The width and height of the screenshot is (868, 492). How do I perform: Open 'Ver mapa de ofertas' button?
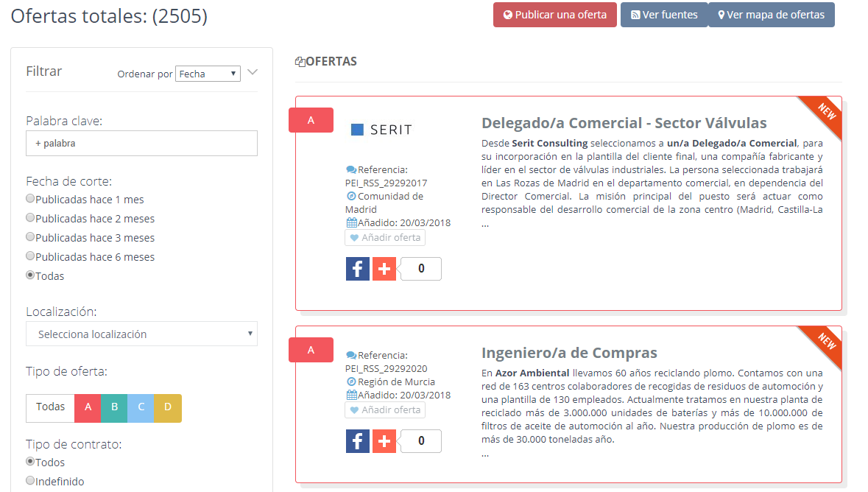click(x=771, y=15)
